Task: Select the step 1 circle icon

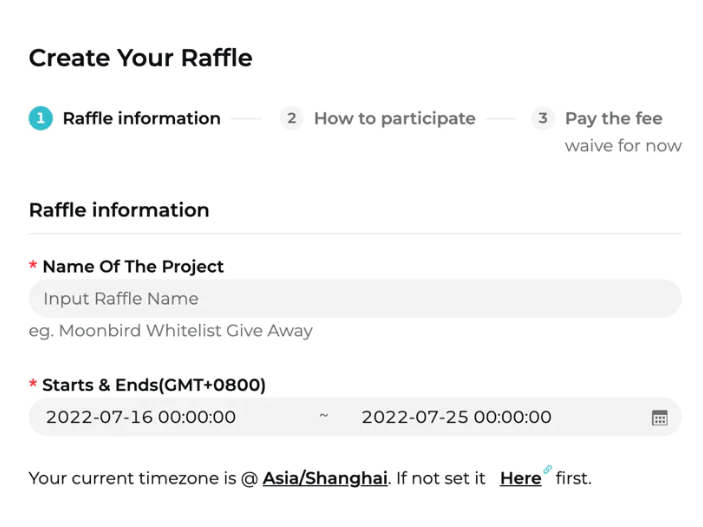Action: (41, 118)
